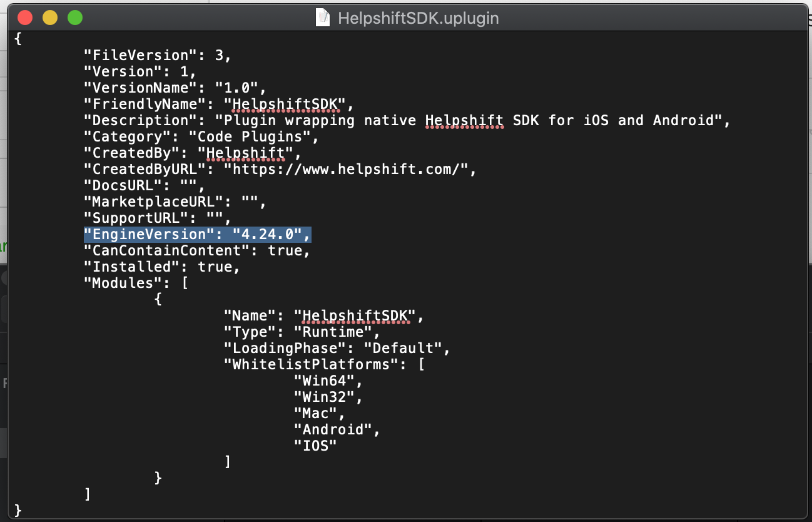Click the "WhitelistPlatforms" key
812x522 pixels.
(x=311, y=364)
